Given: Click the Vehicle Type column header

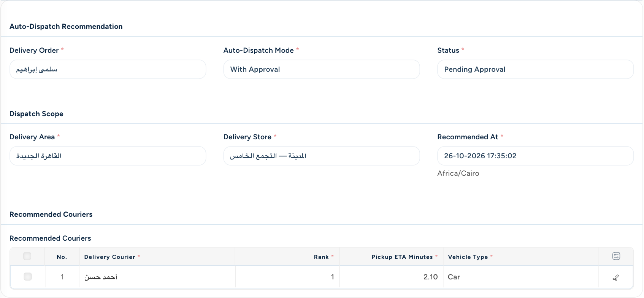Looking at the screenshot, I should pos(521,257).
